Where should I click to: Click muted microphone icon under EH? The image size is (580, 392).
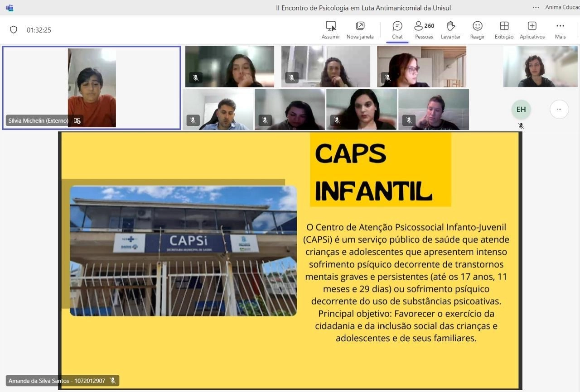(521, 126)
